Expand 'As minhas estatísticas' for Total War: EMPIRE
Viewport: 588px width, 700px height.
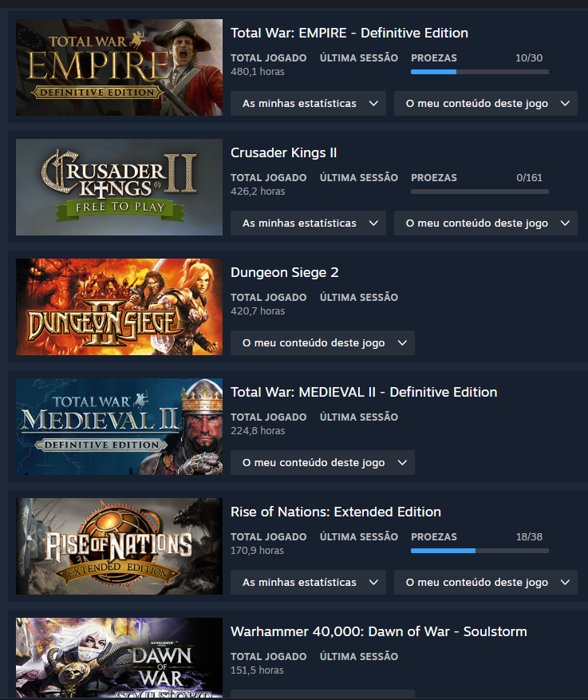308,104
